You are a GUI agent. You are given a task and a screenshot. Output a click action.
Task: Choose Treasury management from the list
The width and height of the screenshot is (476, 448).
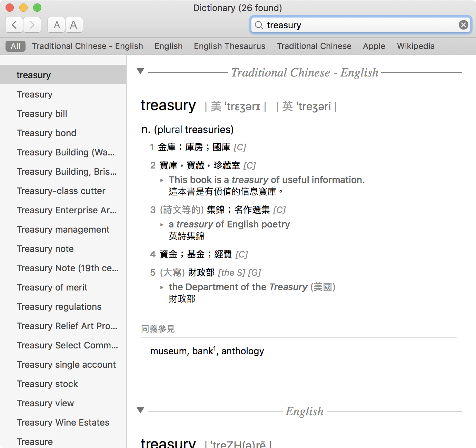pos(63,230)
